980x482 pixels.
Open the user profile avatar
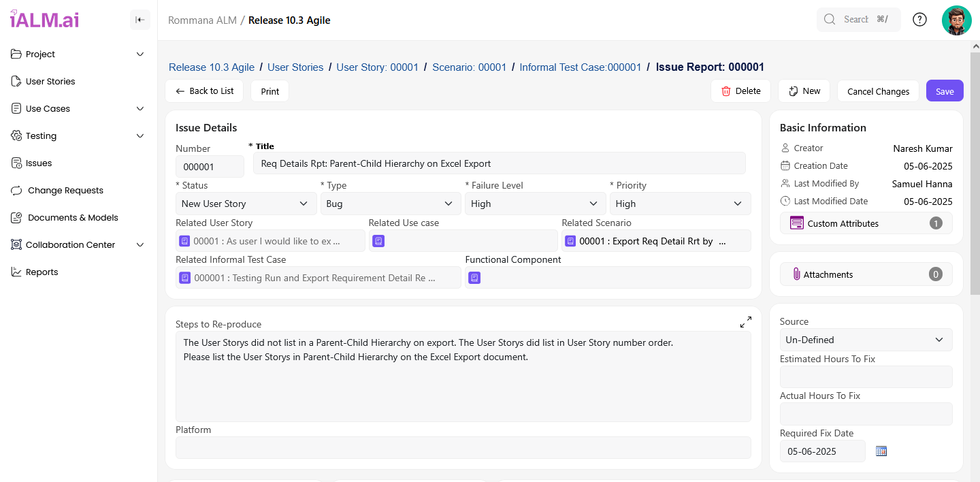956,20
